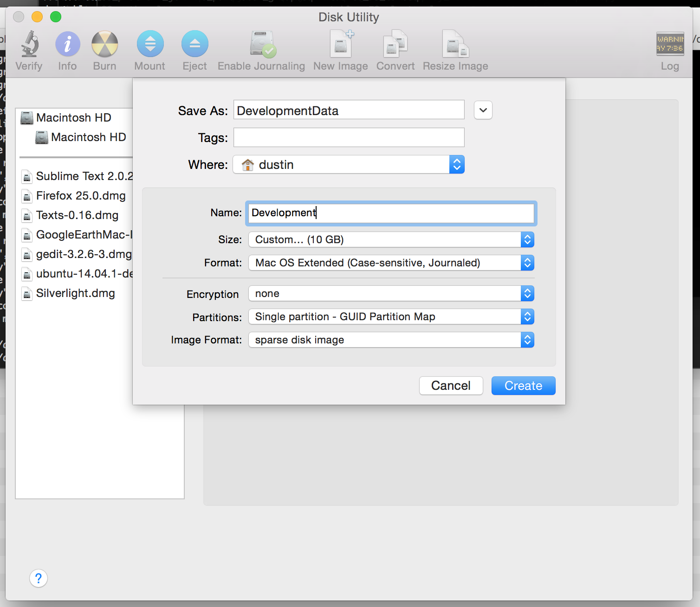
Task: Click the Enable Journaling icon
Action: pos(261,44)
